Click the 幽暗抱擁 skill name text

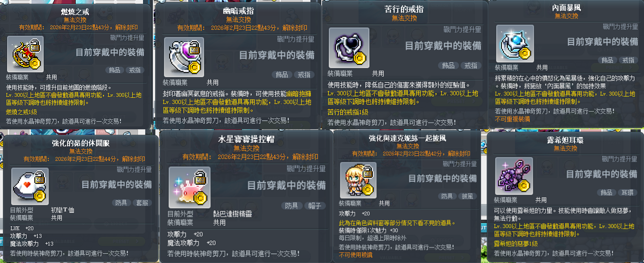299,94
